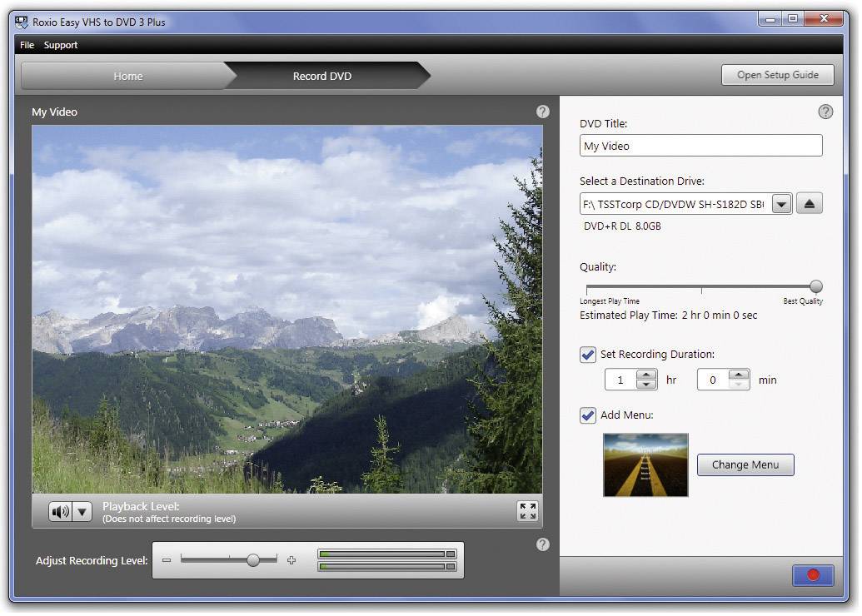862x616 pixels.
Task: Click the red Record button
Action: click(x=812, y=575)
